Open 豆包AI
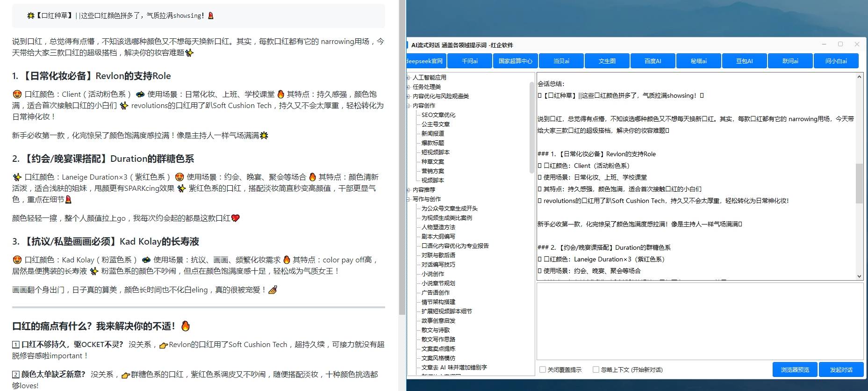Screen dimensions: 868x391 coord(745,61)
